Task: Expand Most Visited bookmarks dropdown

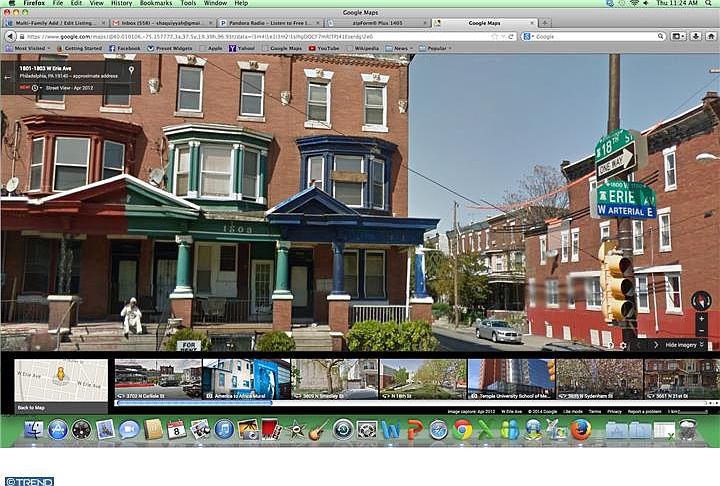Action: pos(49,48)
